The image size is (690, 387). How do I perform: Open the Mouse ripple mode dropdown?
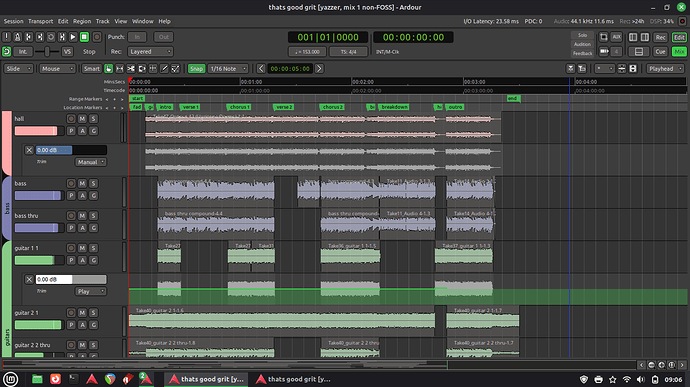click(x=57, y=69)
